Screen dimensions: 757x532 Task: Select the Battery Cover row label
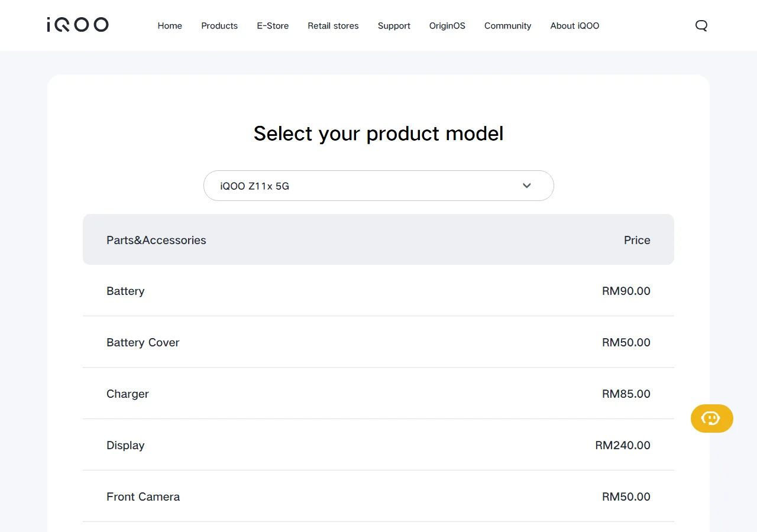[x=143, y=342]
